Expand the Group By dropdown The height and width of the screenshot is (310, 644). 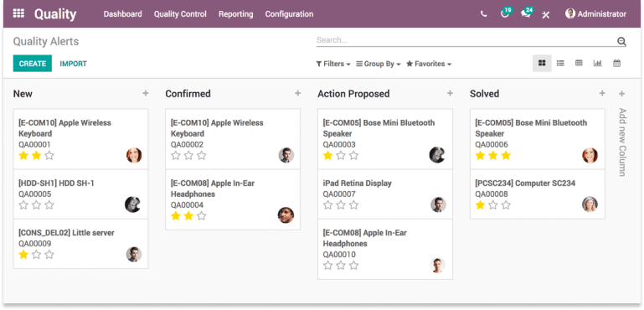(379, 64)
